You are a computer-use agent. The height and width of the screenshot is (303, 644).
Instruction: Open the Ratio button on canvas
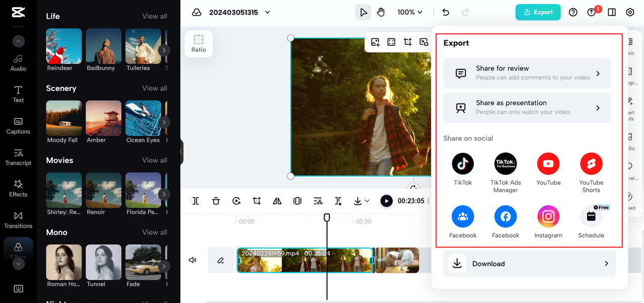[199, 44]
